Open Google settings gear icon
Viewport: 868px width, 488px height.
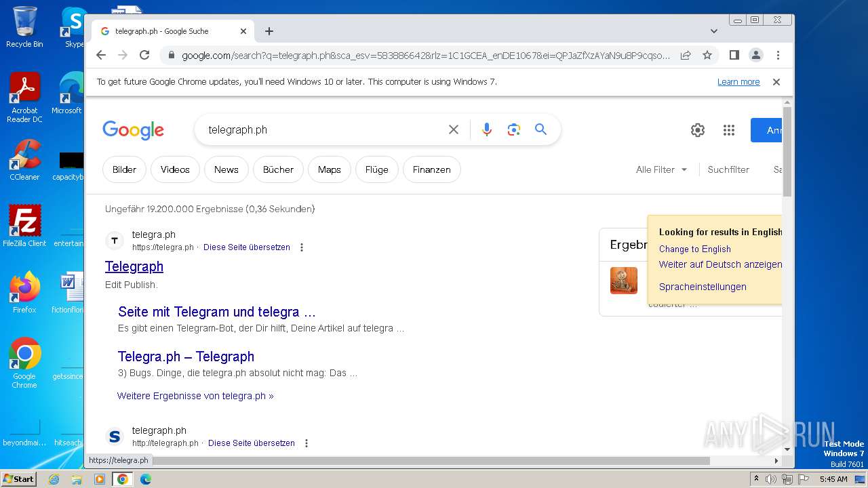698,130
